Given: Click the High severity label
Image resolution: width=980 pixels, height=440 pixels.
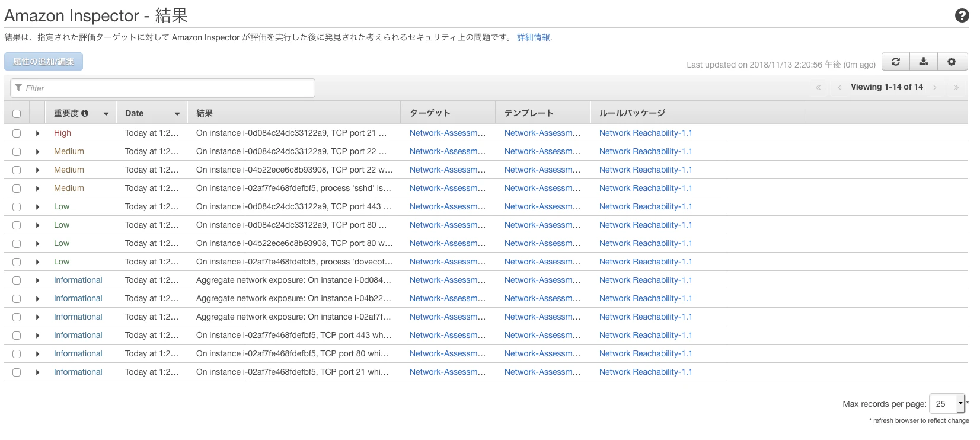Looking at the screenshot, I should (62, 133).
